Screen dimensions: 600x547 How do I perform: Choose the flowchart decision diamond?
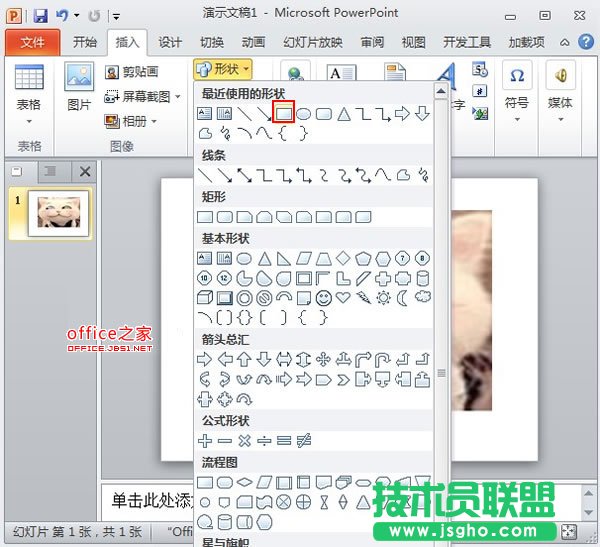[x=245, y=482]
